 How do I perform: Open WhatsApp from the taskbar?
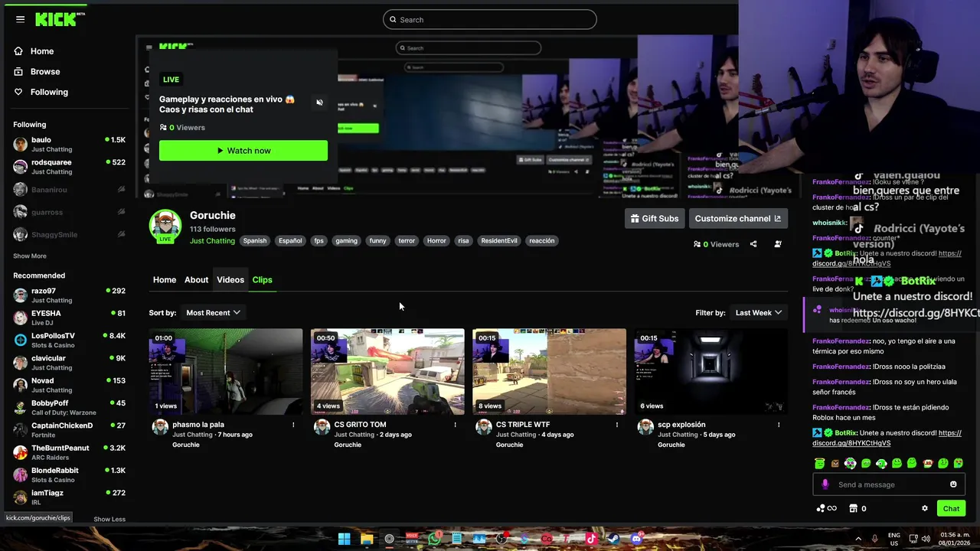pos(435,539)
